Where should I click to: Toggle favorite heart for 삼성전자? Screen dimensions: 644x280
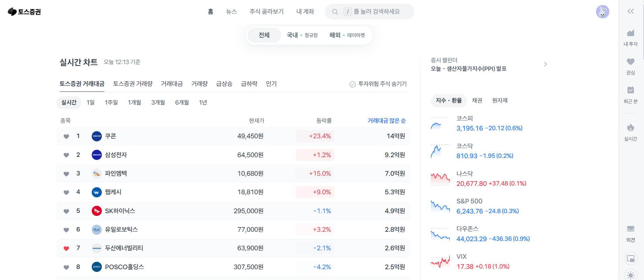66,155
